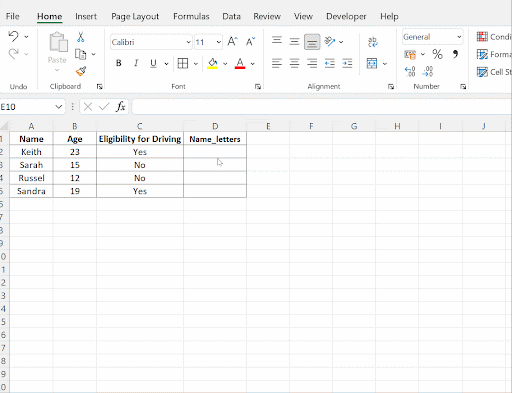The image size is (512, 393).
Task: Apply yellow fill color
Action: point(213,63)
